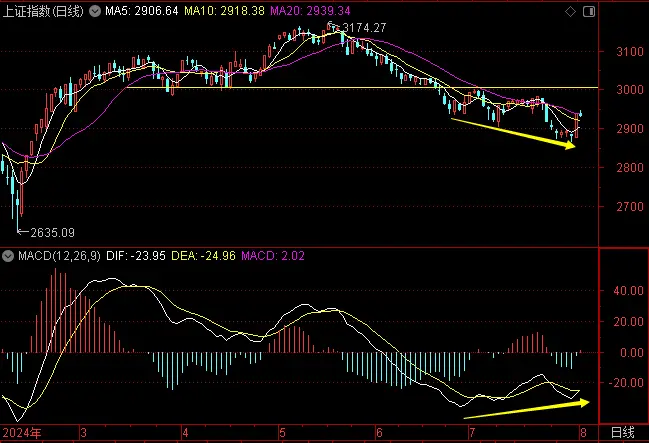The image size is (649, 443).
Task: Click the 日线 period selector at bottom right
Action: [x=621, y=432]
